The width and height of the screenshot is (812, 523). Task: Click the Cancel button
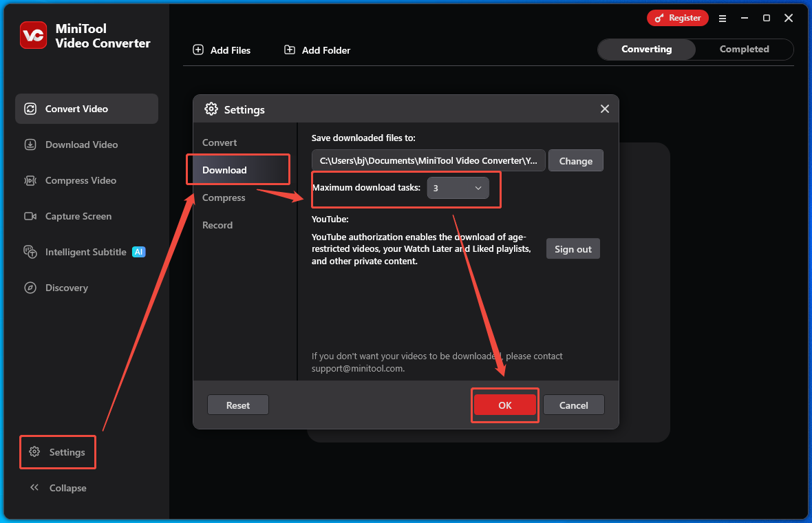(574, 405)
